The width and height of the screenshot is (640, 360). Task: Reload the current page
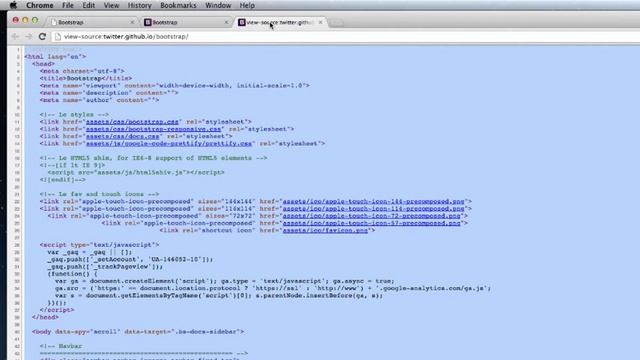[42, 37]
